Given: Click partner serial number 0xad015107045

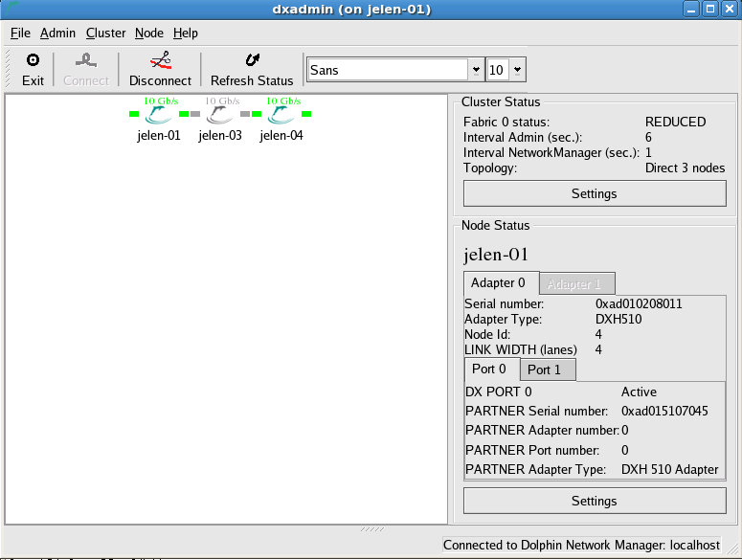Looking at the screenshot, I should click(664, 411).
